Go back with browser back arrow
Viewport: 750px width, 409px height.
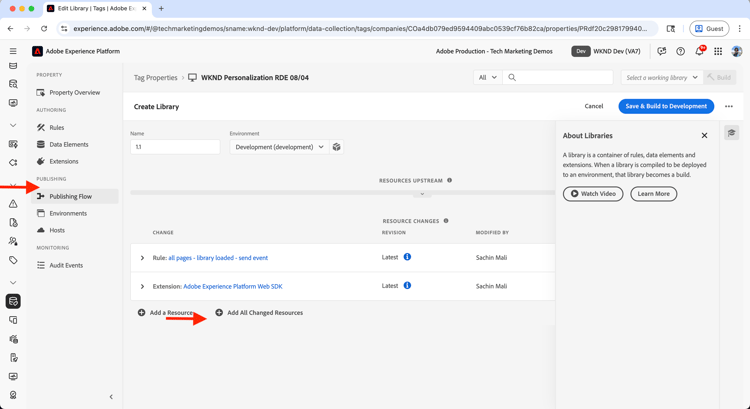coord(11,29)
